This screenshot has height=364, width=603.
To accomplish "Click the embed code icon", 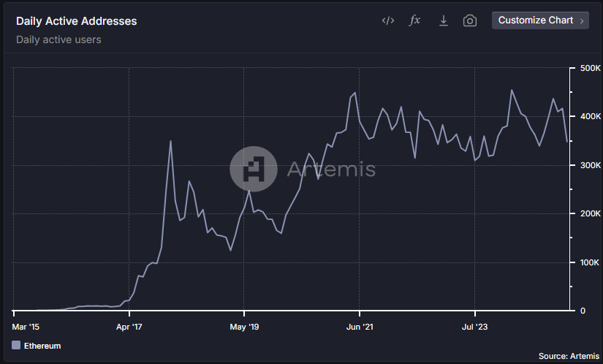I will coord(388,20).
